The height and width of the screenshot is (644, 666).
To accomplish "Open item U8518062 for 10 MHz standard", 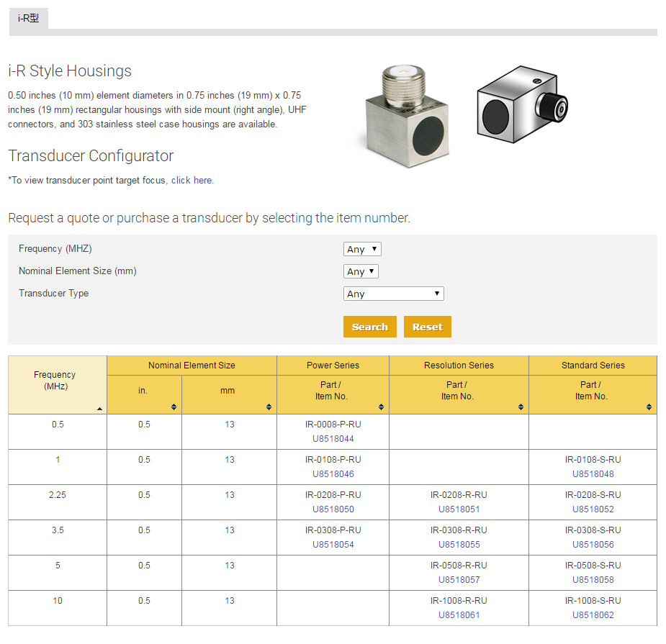I will (593, 615).
